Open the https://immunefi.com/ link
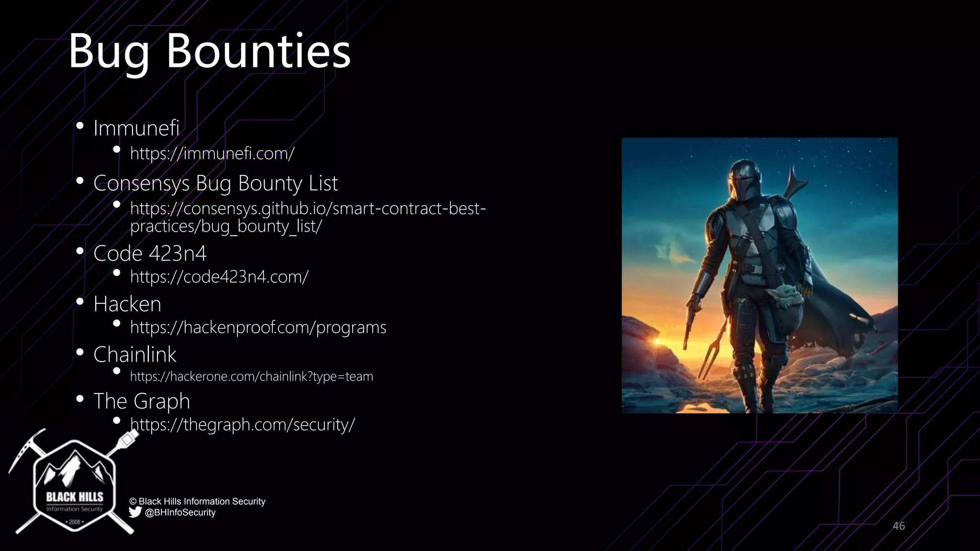Viewport: 980px width, 551px height. (212, 154)
